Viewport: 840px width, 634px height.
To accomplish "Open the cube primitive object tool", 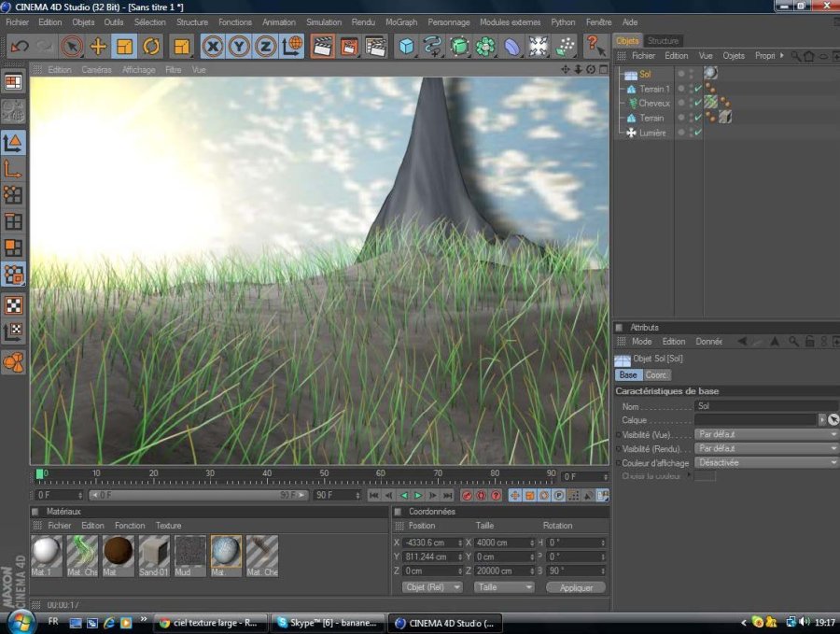I will 406,46.
